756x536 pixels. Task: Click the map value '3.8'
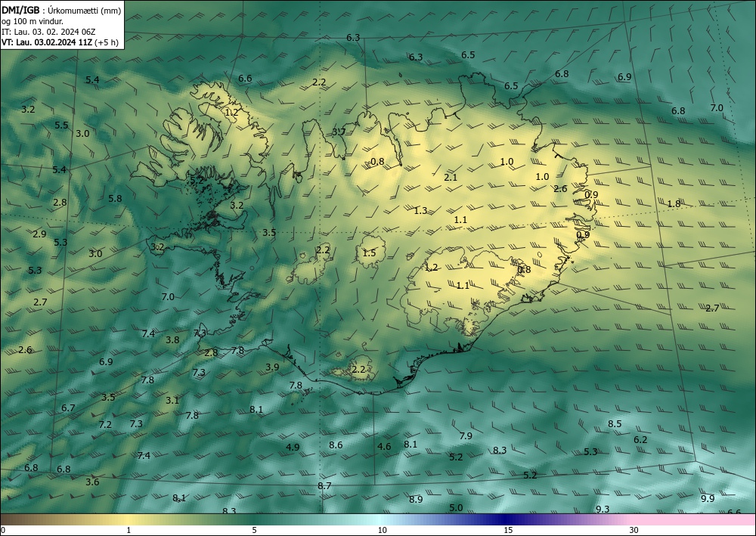tap(172, 340)
